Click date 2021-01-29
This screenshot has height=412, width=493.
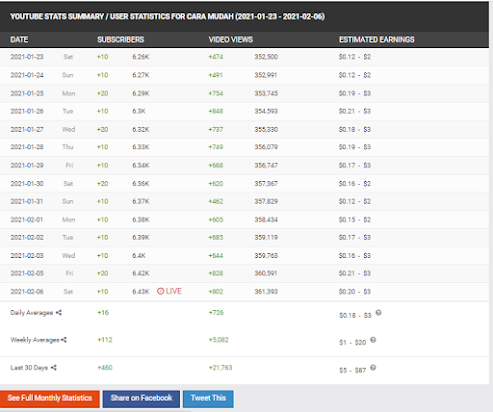pos(27,165)
